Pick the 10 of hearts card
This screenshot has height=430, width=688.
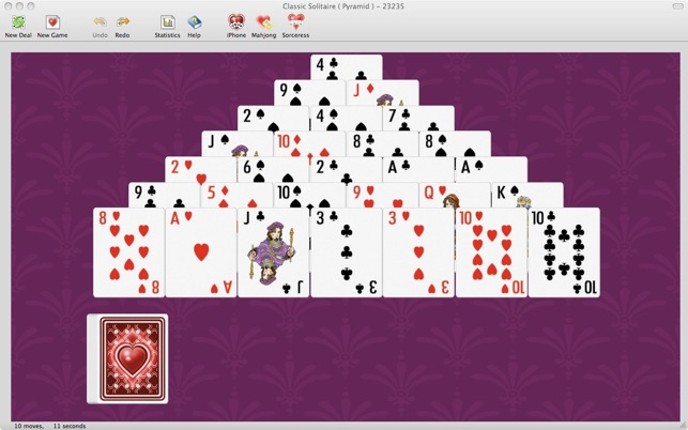(x=491, y=253)
